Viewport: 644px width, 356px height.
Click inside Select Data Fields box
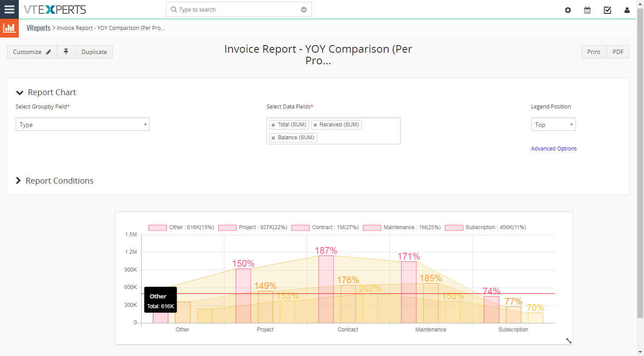point(333,131)
